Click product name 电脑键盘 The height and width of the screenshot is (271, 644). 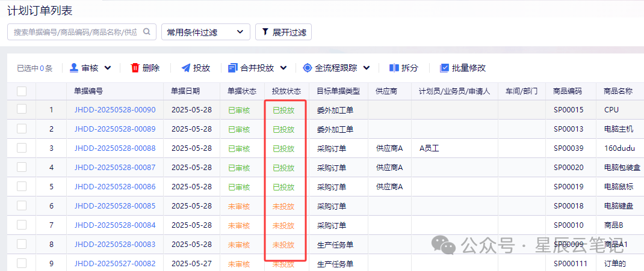619,206
